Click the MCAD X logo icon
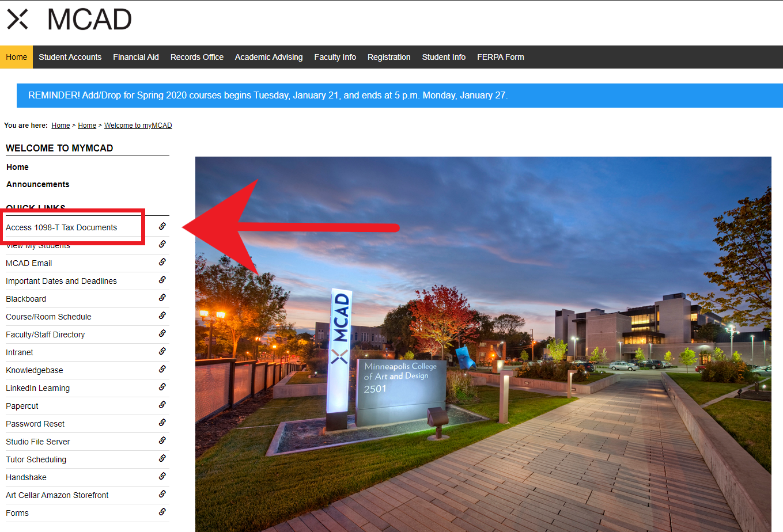783x532 pixels. tap(17, 19)
